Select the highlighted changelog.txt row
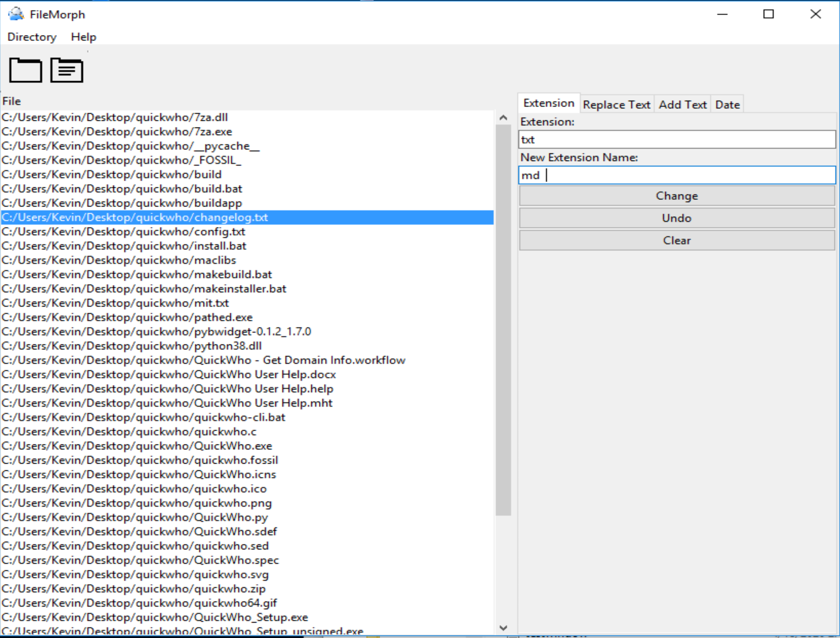This screenshot has height=638, width=840. pos(247,217)
